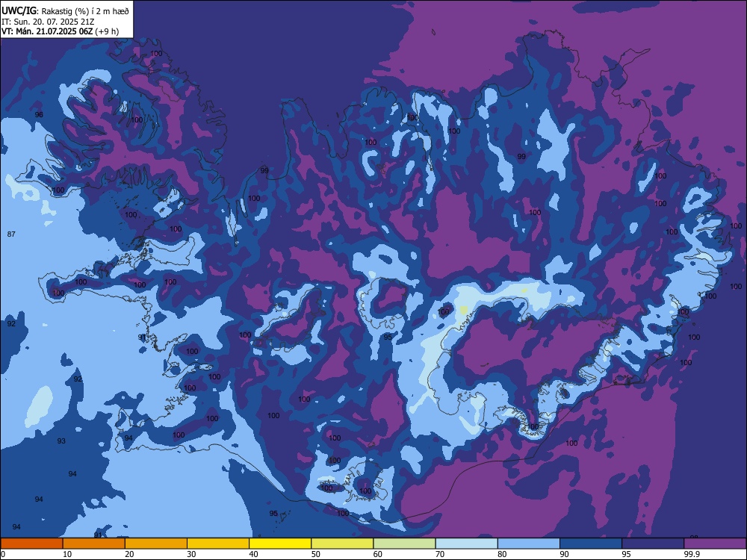Click the 'IT: Sun. 20. 07. 2025 21Z' line
The image size is (747, 560).
(48, 22)
